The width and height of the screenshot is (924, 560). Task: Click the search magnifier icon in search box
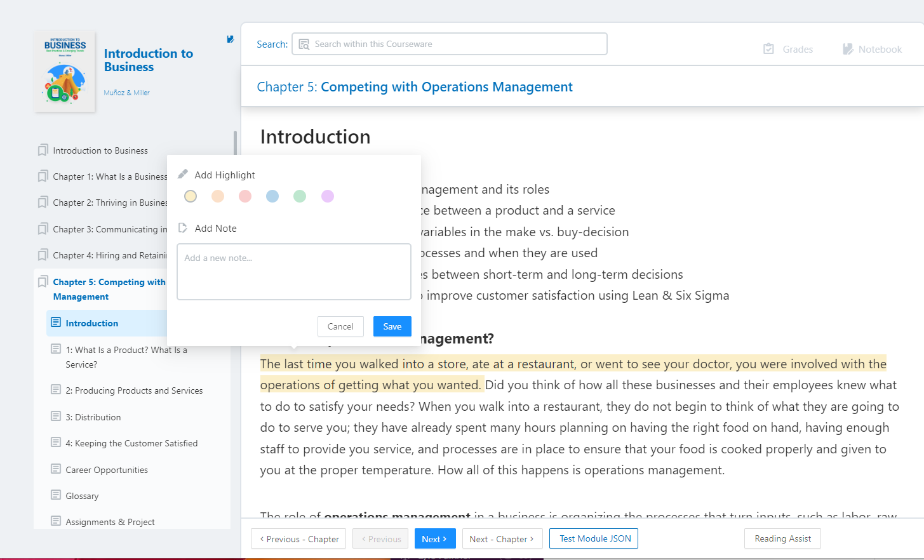tap(304, 44)
